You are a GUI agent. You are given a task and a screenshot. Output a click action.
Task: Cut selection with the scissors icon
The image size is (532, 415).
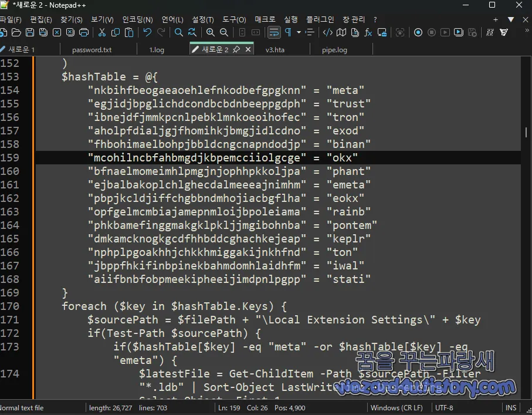[102, 33]
